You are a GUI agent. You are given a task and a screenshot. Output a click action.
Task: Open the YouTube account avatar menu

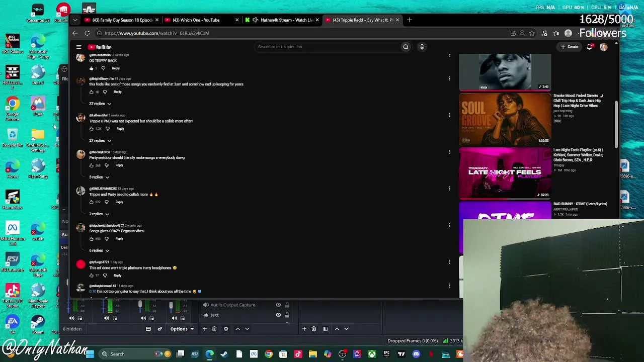[603, 47]
